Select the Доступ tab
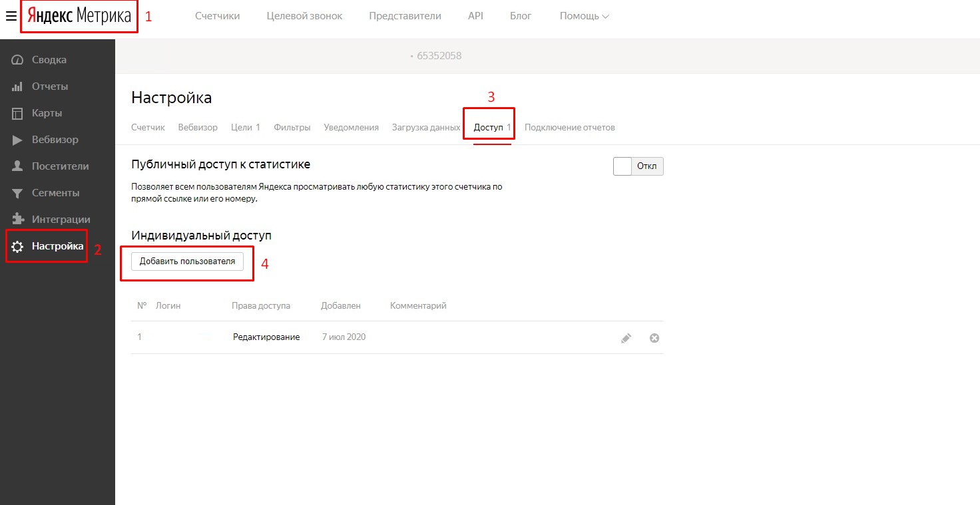 click(x=492, y=127)
